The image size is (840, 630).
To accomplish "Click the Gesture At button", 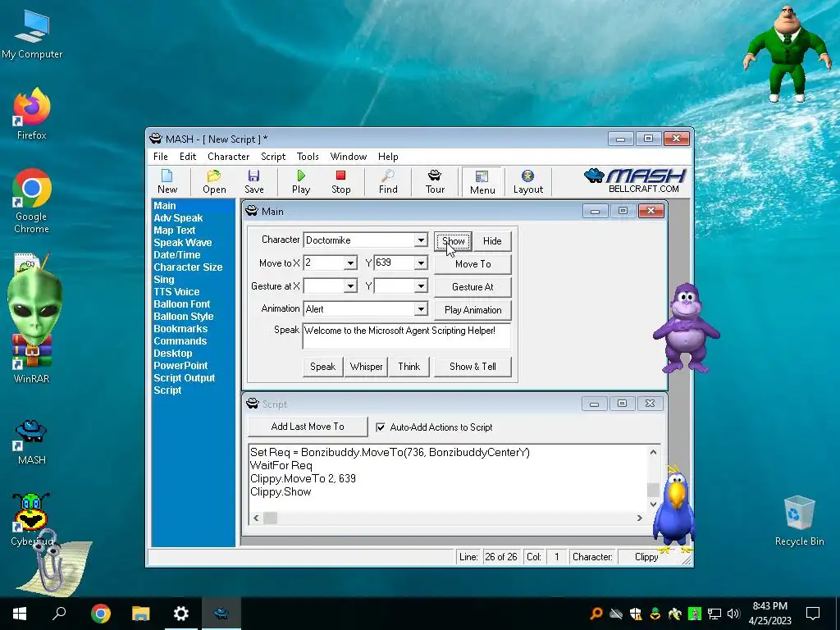I will pos(472,287).
